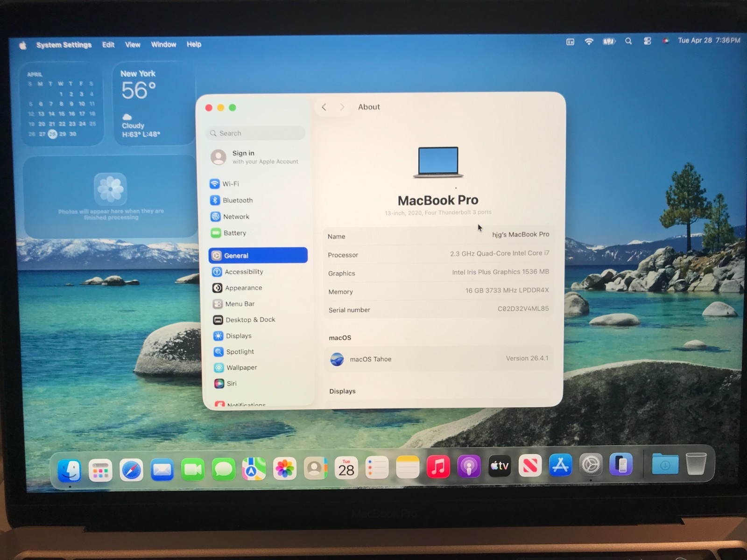Open Mail from the Dock
747x560 pixels.
[162, 470]
